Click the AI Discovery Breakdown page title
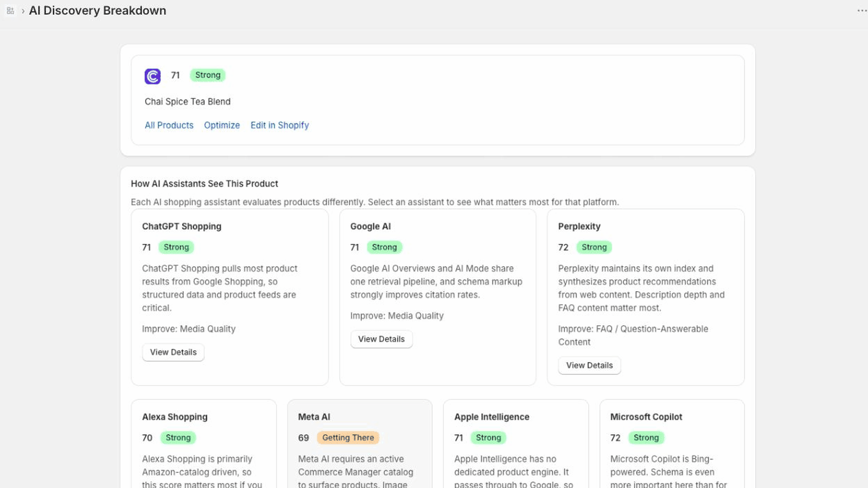Image resolution: width=868 pixels, height=488 pixels. 98,11
